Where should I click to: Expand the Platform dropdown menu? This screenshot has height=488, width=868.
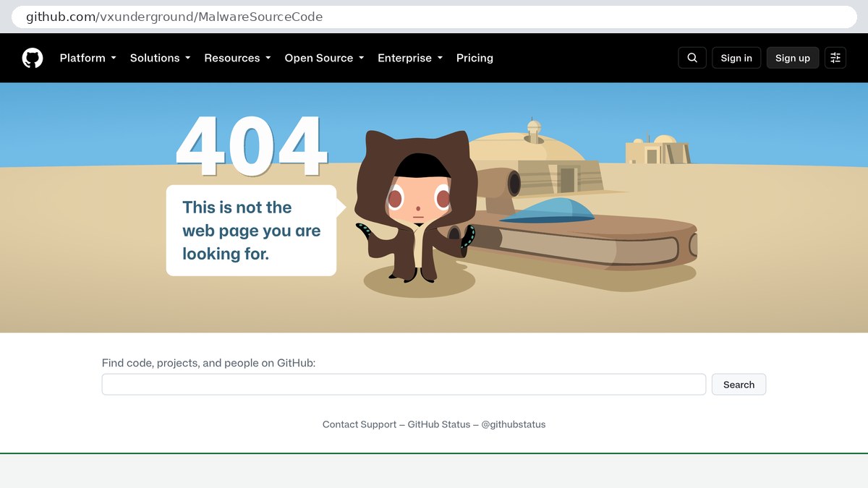click(x=88, y=58)
